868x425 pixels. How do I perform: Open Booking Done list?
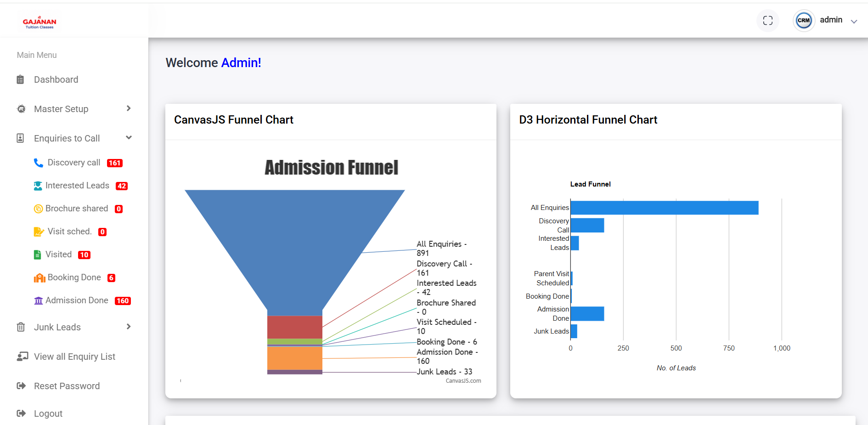74,278
